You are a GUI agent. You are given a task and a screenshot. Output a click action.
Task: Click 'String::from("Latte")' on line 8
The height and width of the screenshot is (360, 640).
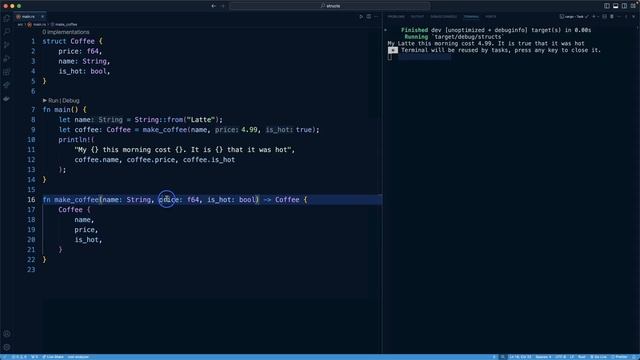pyautogui.click(x=177, y=120)
